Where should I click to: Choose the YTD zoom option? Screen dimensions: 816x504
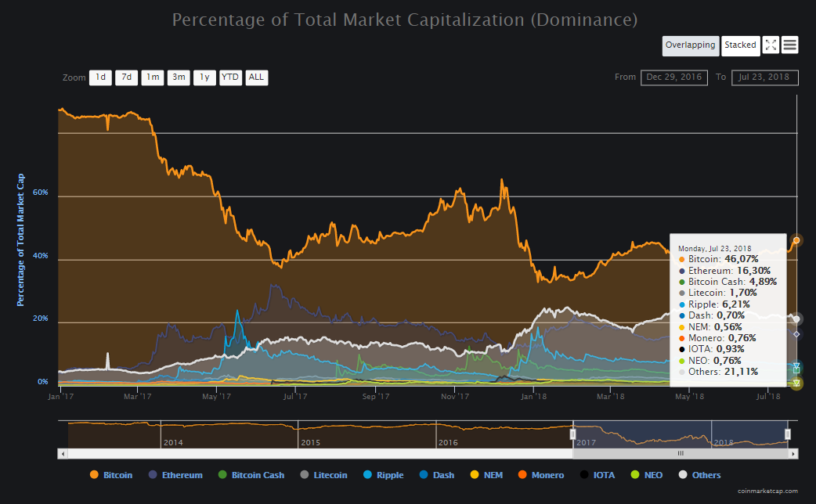pyautogui.click(x=230, y=77)
